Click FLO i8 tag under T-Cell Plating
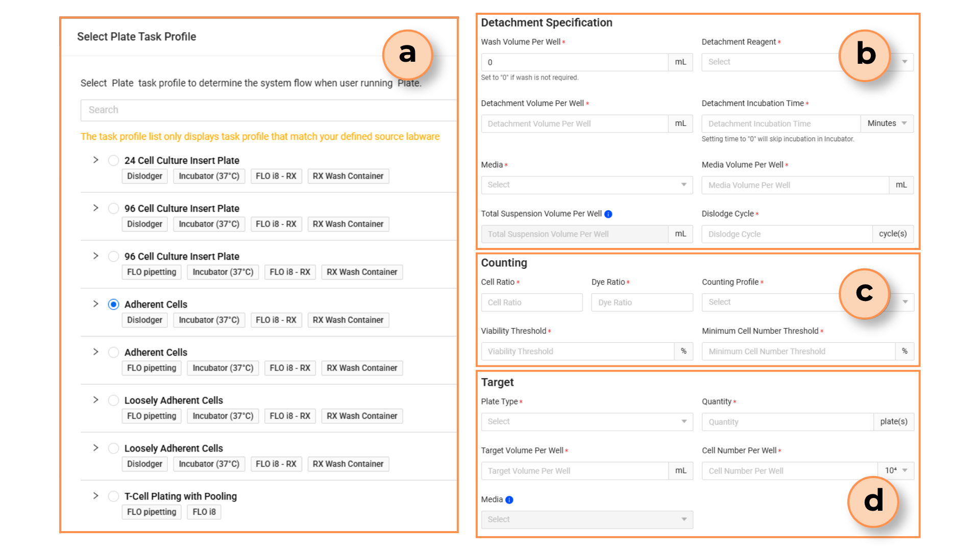980x551 pixels. click(204, 512)
